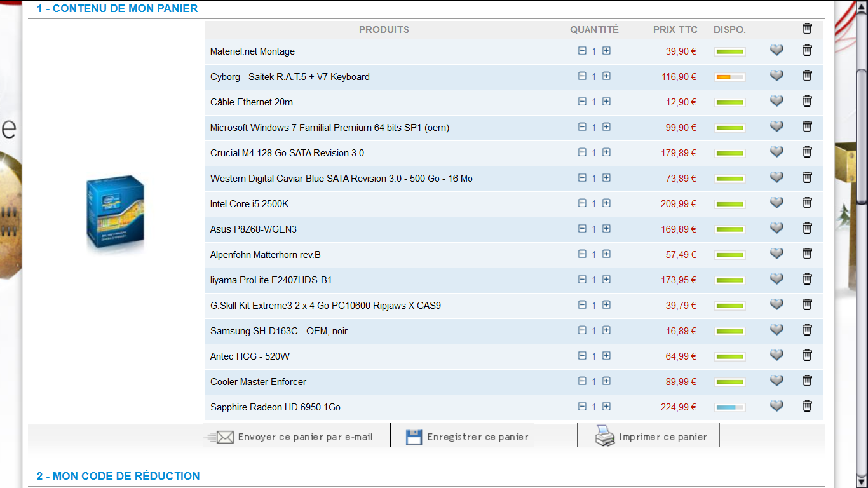Add Asus P8Z68-V/GEN3 to favorites
Image resolution: width=868 pixels, height=488 pixels.
(x=776, y=228)
